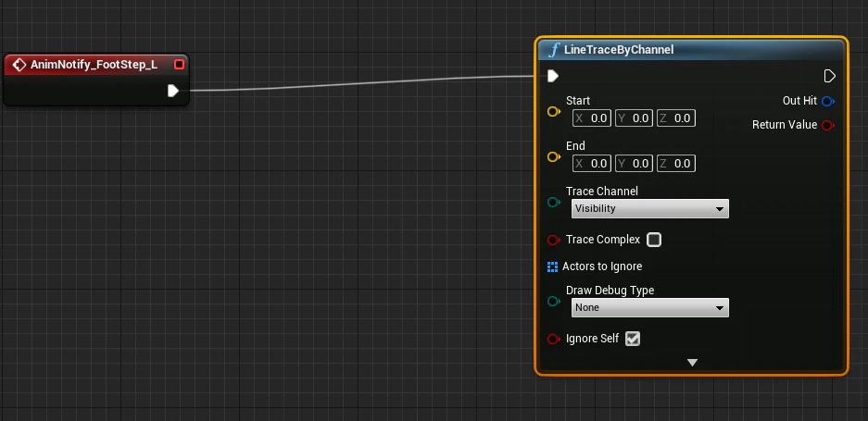This screenshot has width=868, height=421.
Task: Click the End vector input pin
Action: click(554, 157)
